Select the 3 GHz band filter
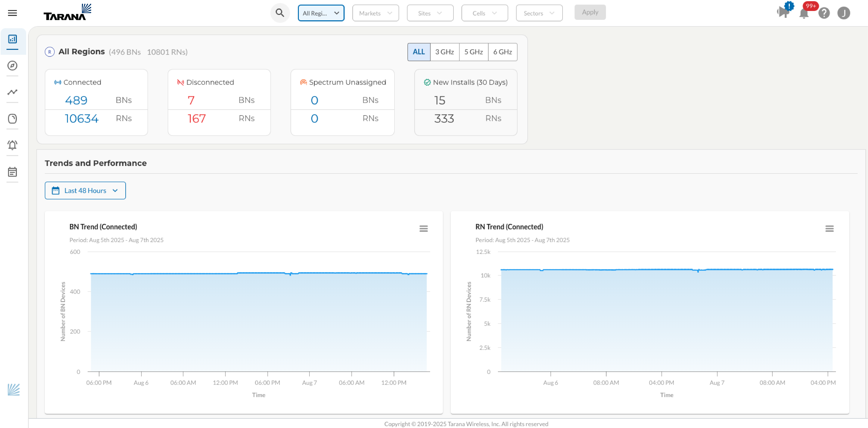The height and width of the screenshot is (428, 868). (444, 52)
